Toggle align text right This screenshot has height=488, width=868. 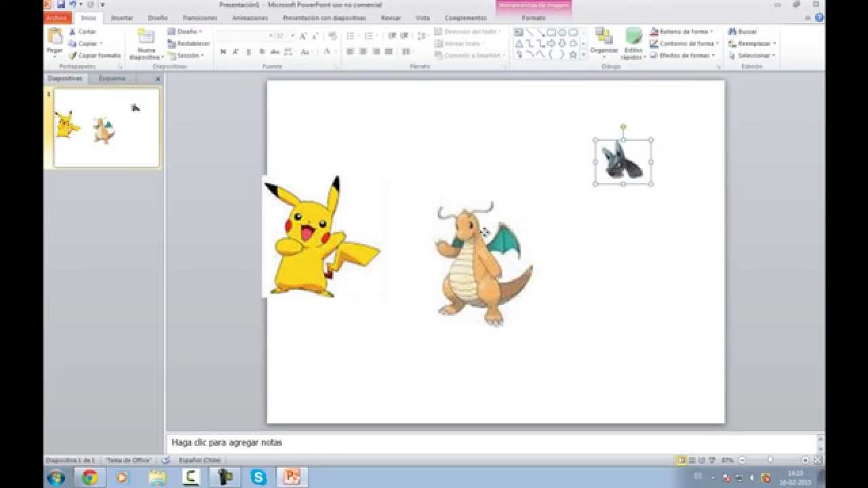[376, 52]
